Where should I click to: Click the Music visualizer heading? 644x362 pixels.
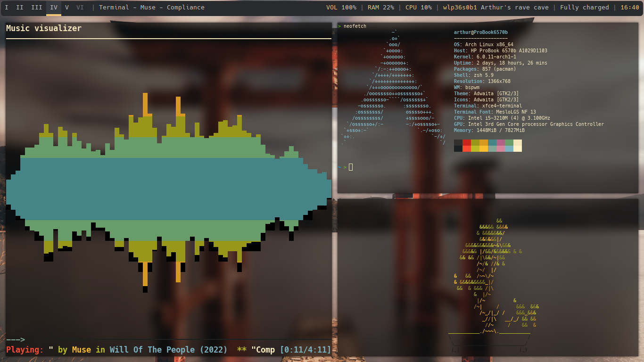pos(44,28)
